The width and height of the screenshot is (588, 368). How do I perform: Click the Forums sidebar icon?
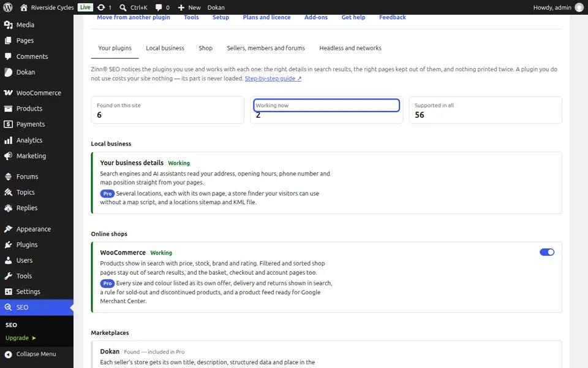(x=8, y=177)
